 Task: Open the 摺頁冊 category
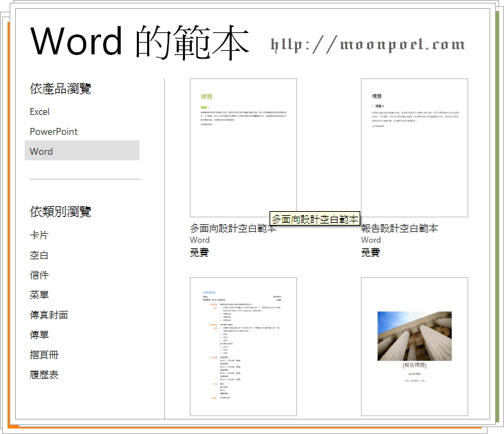tap(44, 355)
